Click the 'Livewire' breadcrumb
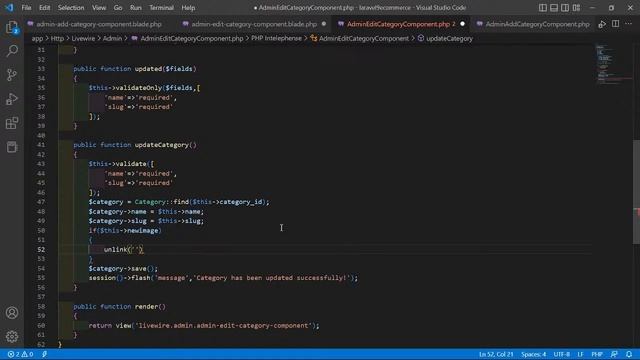The width and height of the screenshot is (640, 360). (83, 38)
